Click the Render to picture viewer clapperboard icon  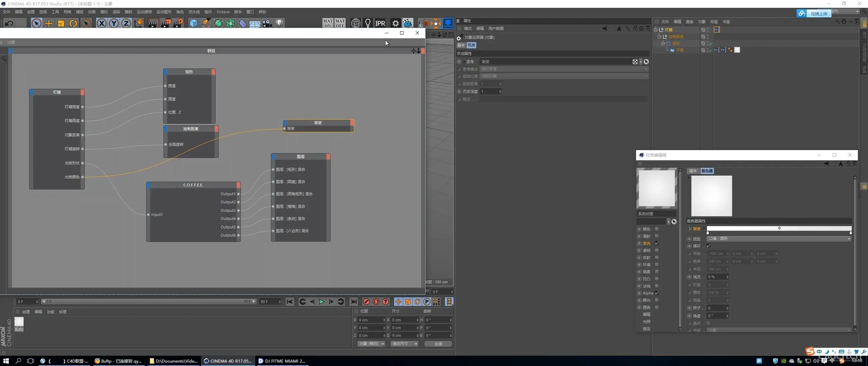(x=165, y=23)
